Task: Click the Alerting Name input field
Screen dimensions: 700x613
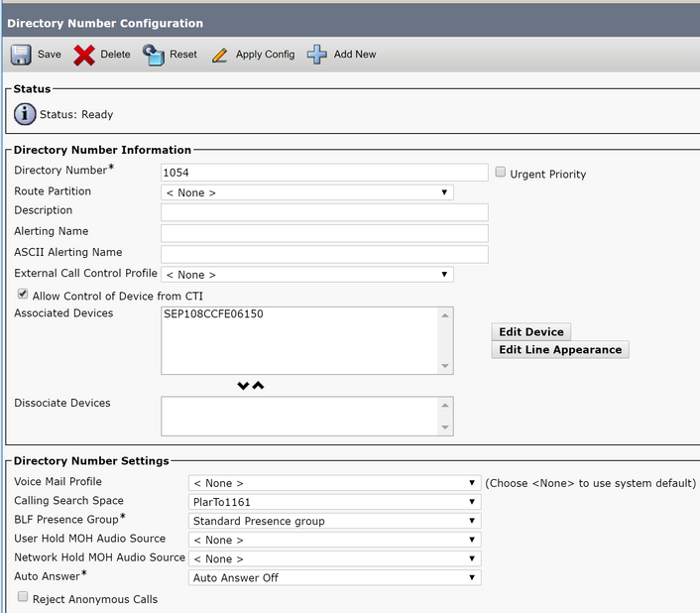Action: (324, 233)
